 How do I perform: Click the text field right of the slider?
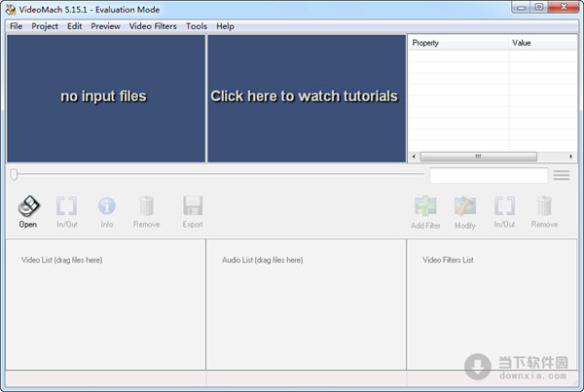488,175
